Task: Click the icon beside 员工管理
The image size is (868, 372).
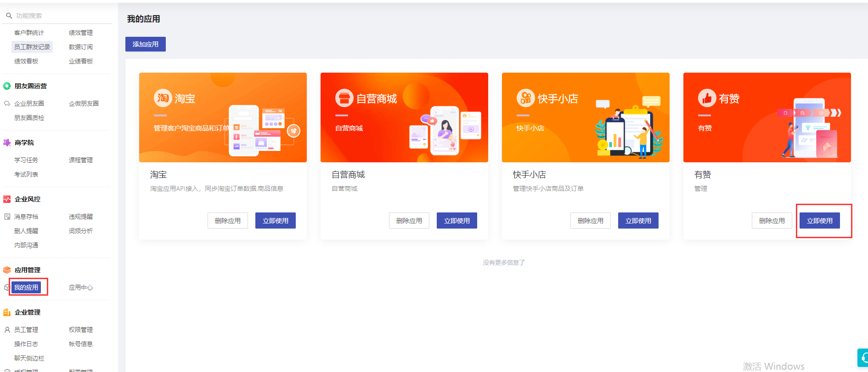Action: pyautogui.click(x=7, y=330)
